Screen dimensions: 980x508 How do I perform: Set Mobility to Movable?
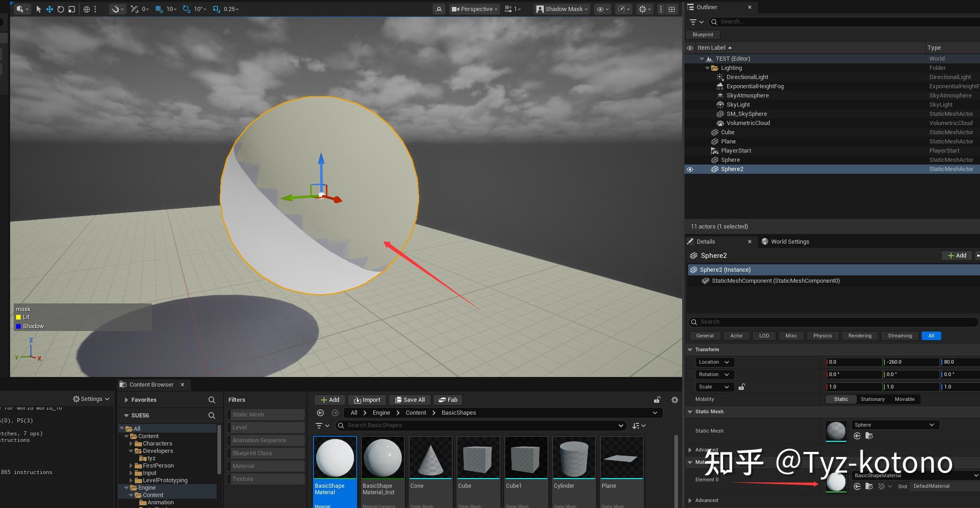(905, 399)
